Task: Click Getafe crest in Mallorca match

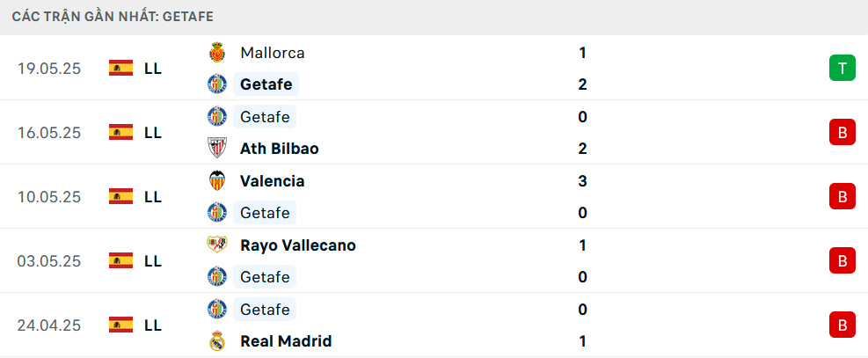Action: [216, 84]
